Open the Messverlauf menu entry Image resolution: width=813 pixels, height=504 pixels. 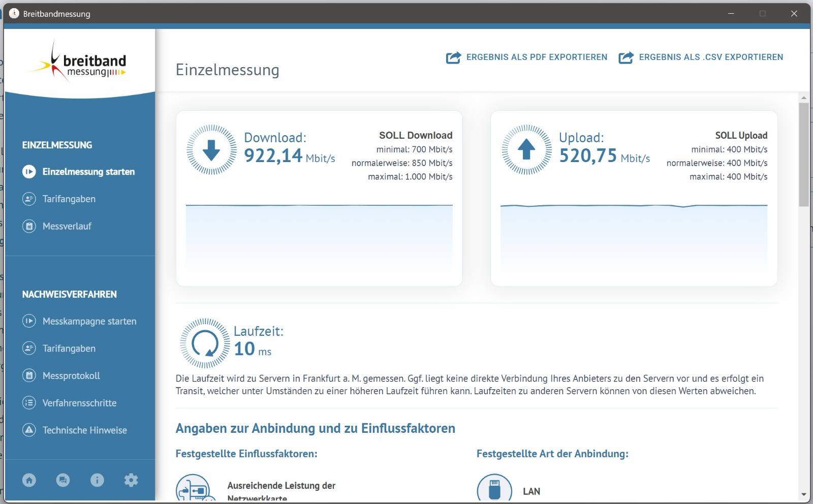pos(67,226)
